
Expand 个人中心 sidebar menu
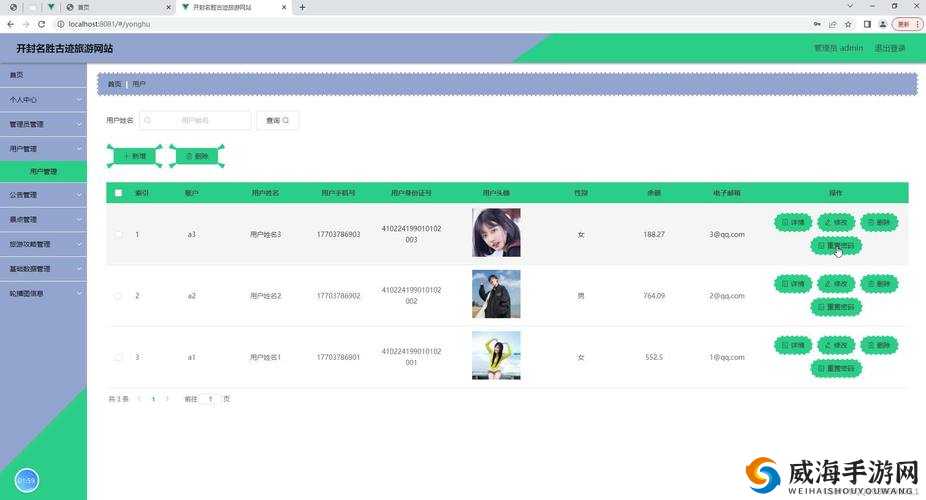[43, 100]
